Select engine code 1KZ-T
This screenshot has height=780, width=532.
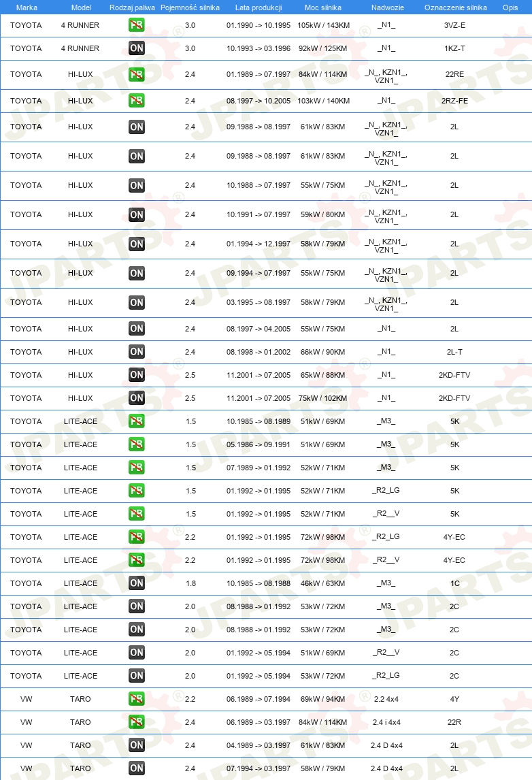click(454, 49)
